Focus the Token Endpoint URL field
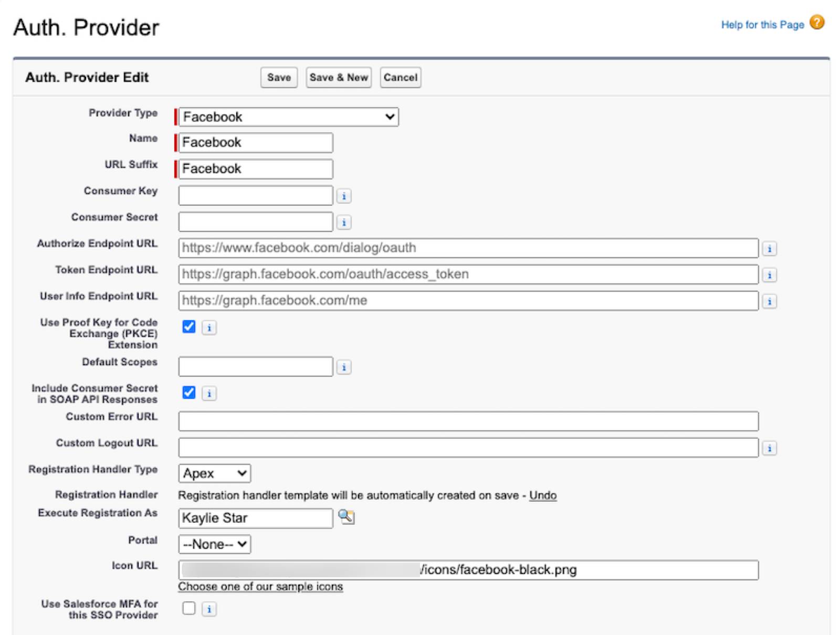The height and width of the screenshot is (635, 840). [x=468, y=274]
